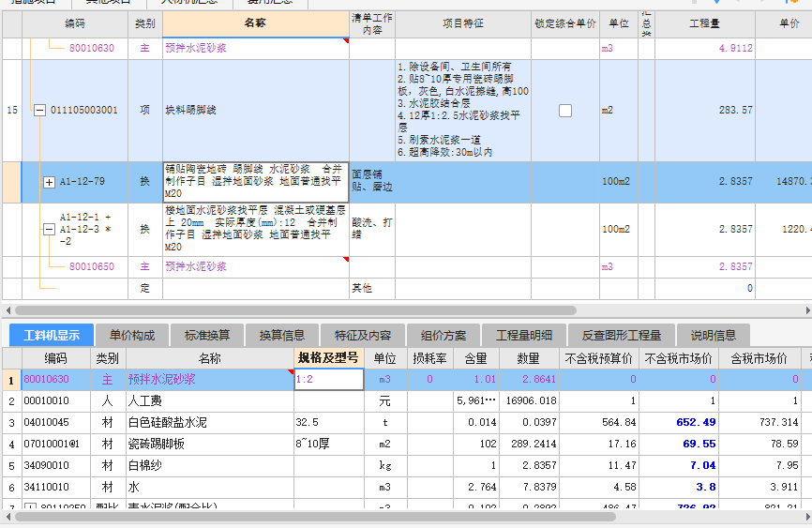
Task: Click code cell 04010045
Action: pos(56,422)
